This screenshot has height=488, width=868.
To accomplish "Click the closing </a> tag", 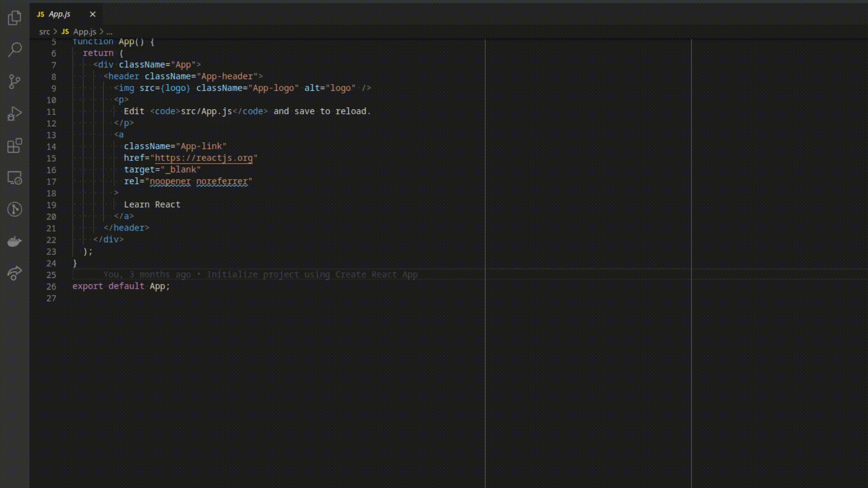I will click(x=124, y=216).
